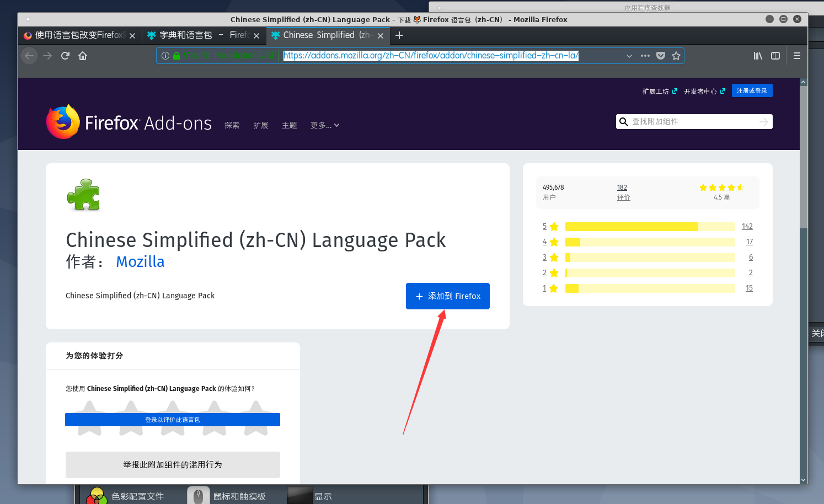
Task: Click the green padlock security icon
Action: point(176,56)
